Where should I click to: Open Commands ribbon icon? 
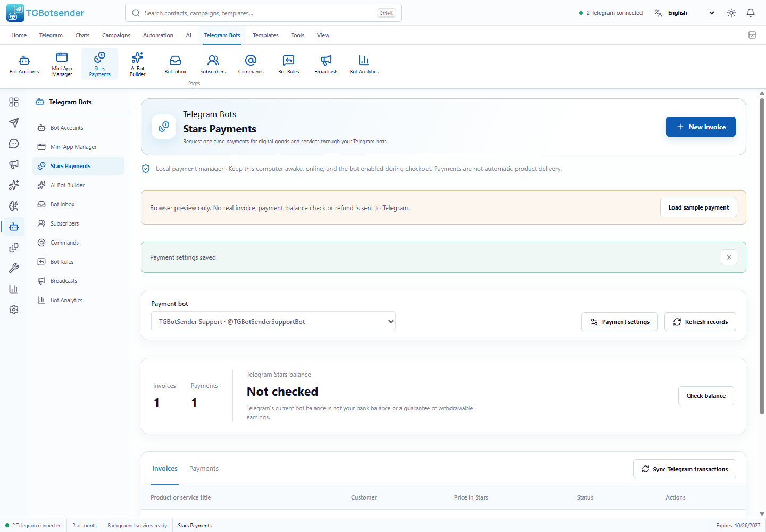coord(251,64)
